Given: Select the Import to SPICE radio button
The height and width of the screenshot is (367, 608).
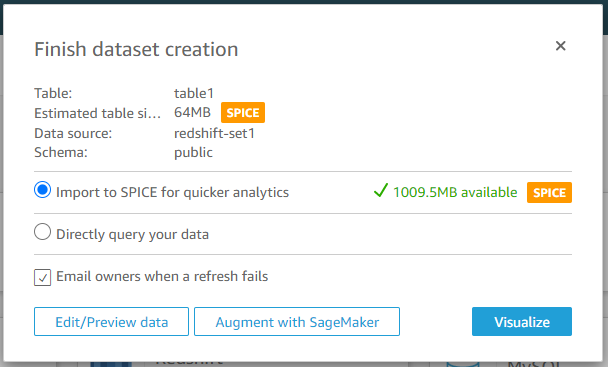Looking at the screenshot, I should point(42,190).
